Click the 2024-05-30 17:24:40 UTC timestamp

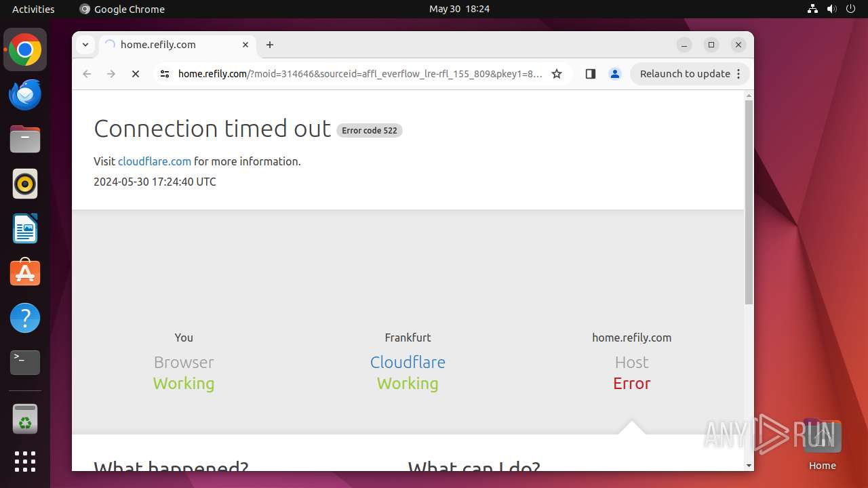[x=155, y=182]
